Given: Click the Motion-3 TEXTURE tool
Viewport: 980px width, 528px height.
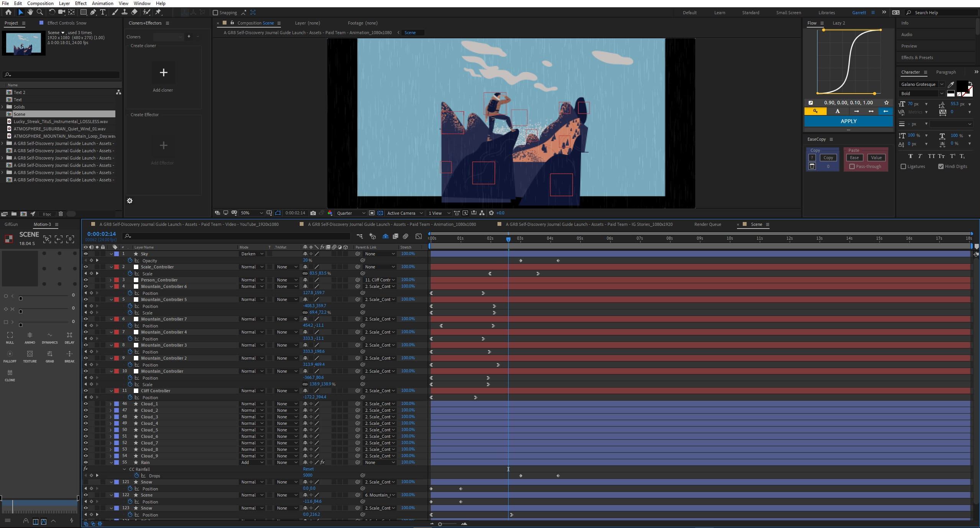Looking at the screenshot, I should 30,356.
